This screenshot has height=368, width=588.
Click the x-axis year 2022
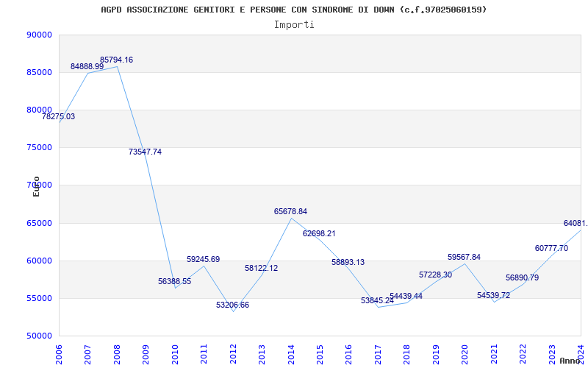523,353
